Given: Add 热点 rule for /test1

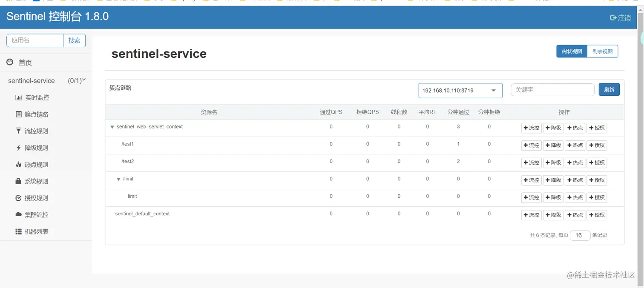Looking at the screenshot, I should (575, 145).
